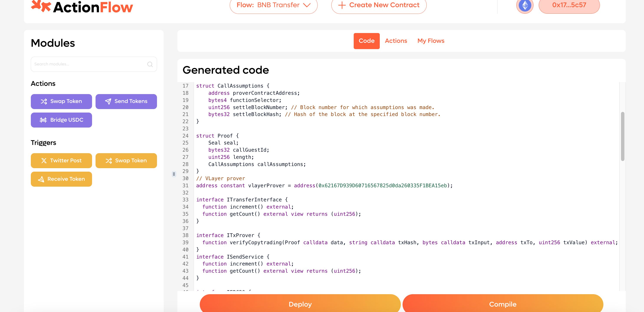Click the bridge icon on Bridge USDC
The width and height of the screenshot is (644, 312).
click(x=43, y=120)
